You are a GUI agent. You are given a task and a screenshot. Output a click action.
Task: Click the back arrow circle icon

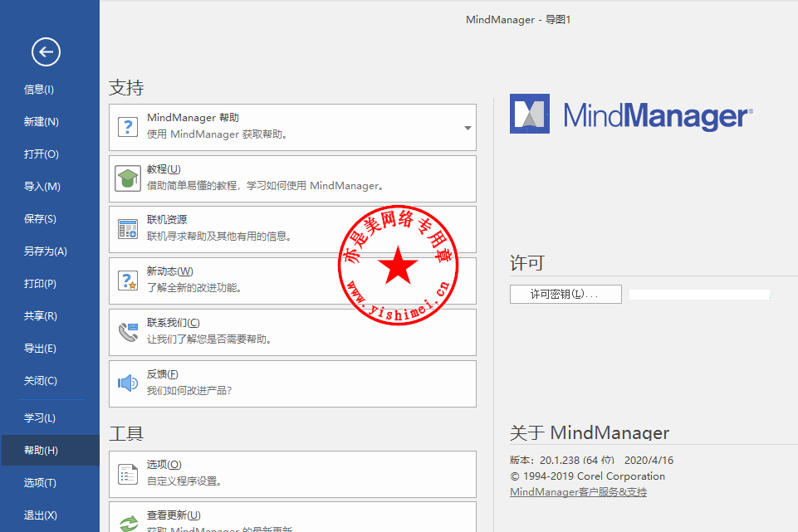[46, 52]
